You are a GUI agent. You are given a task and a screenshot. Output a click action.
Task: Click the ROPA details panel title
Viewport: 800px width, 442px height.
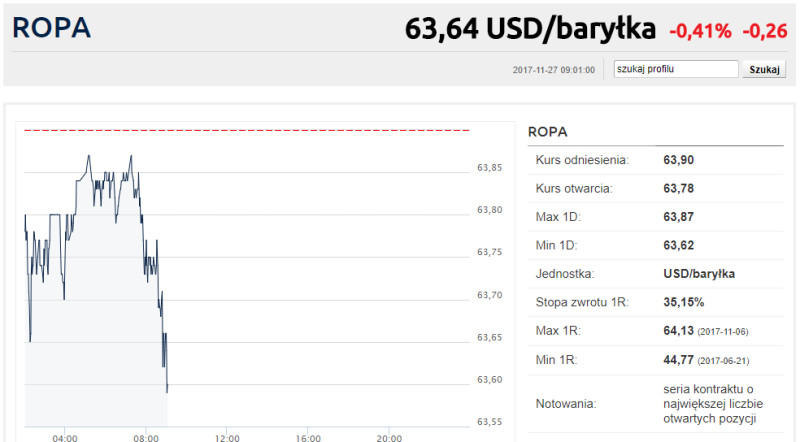(547, 132)
